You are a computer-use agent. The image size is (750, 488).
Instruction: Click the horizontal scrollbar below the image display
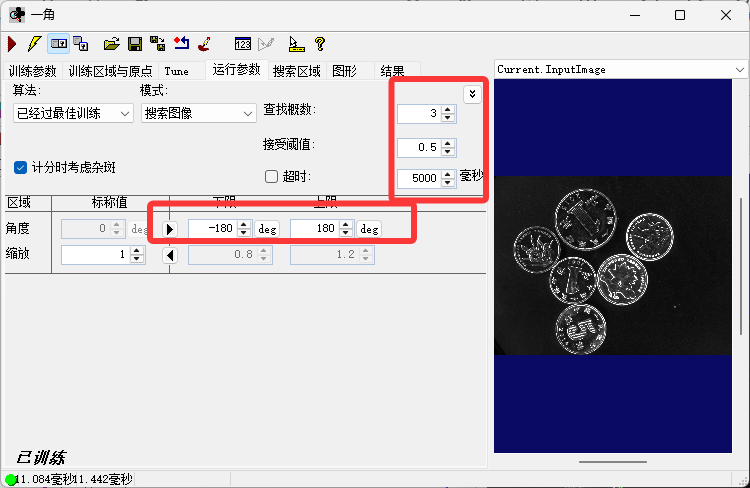coord(613,462)
